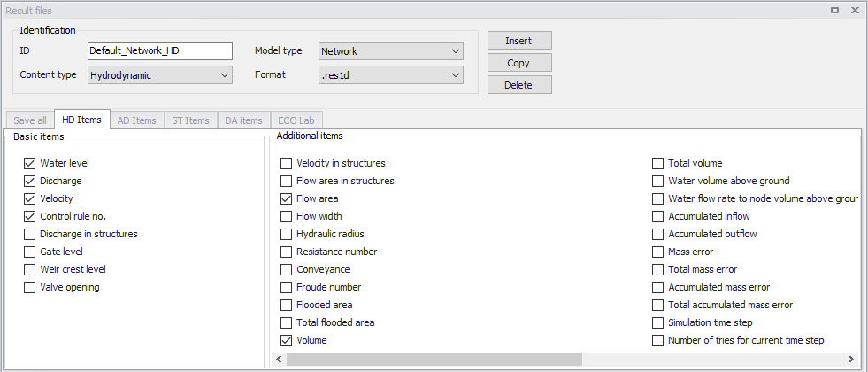Switch to the DA items tab

[x=243, y=120]
